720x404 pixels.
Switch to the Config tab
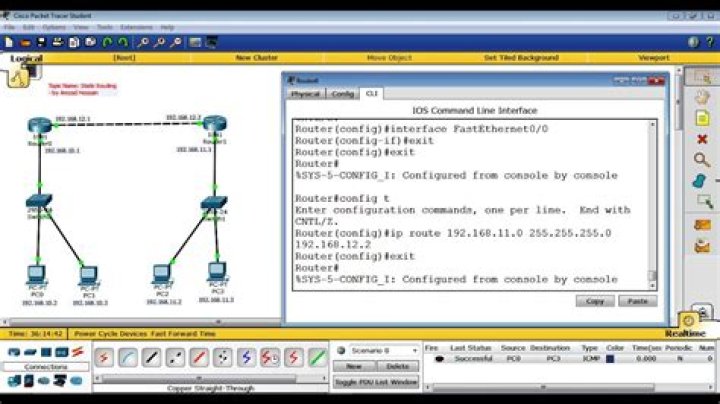coord(343,94)
